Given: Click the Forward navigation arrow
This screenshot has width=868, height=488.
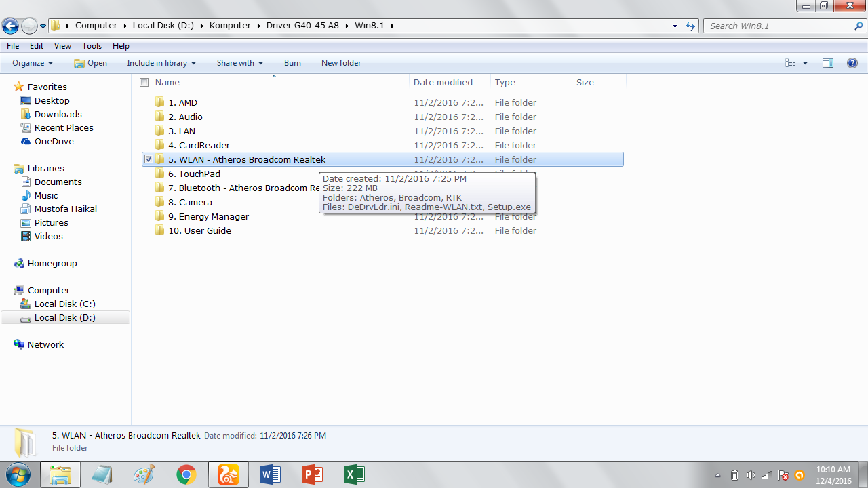Looking at the screenshot, I should point(29,26).
